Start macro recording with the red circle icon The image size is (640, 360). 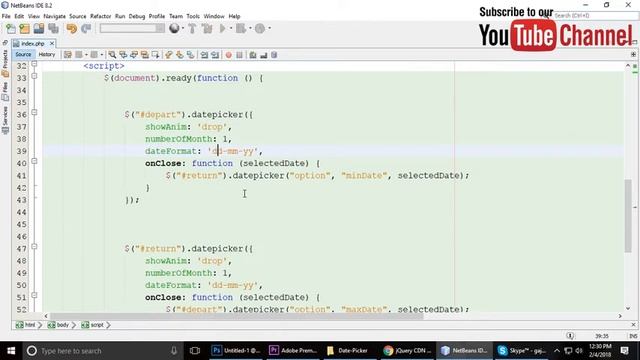point(229,55)
